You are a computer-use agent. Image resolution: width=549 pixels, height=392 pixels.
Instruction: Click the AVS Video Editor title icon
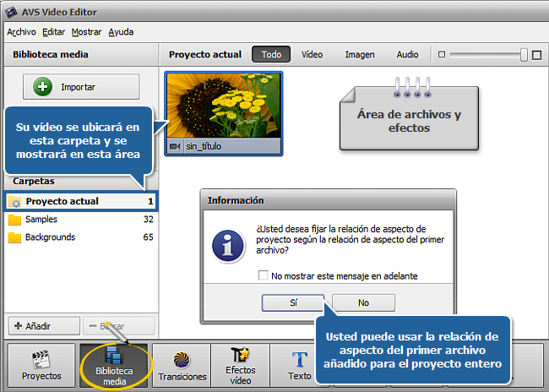[11, 13]
